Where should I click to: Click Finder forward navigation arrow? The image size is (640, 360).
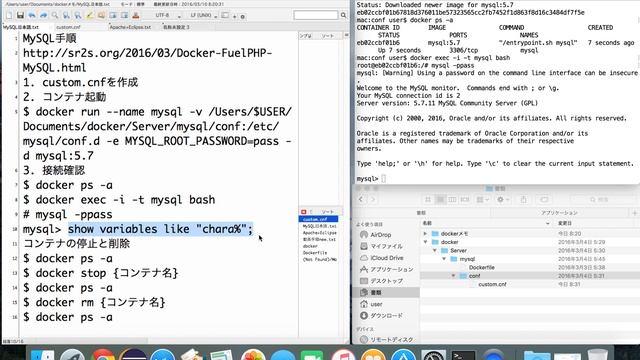tap(372, 200)
